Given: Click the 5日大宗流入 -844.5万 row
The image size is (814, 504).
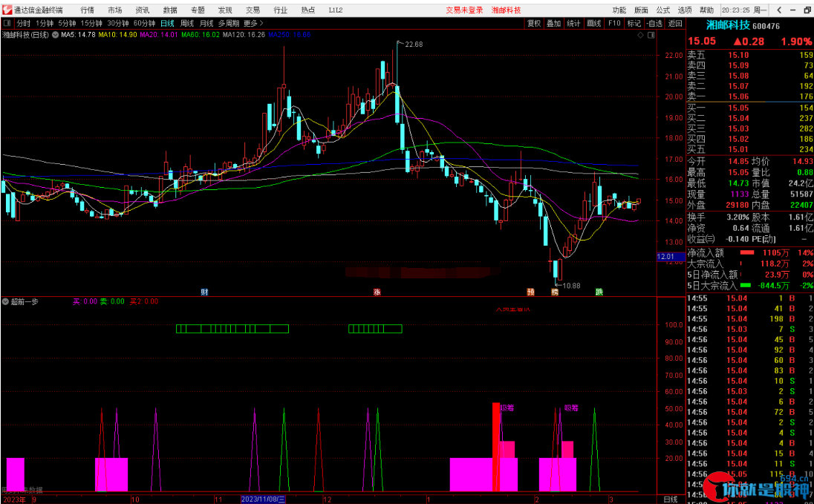Looking at the screenshot, I should pyautogui.click(x=749, y=286).
